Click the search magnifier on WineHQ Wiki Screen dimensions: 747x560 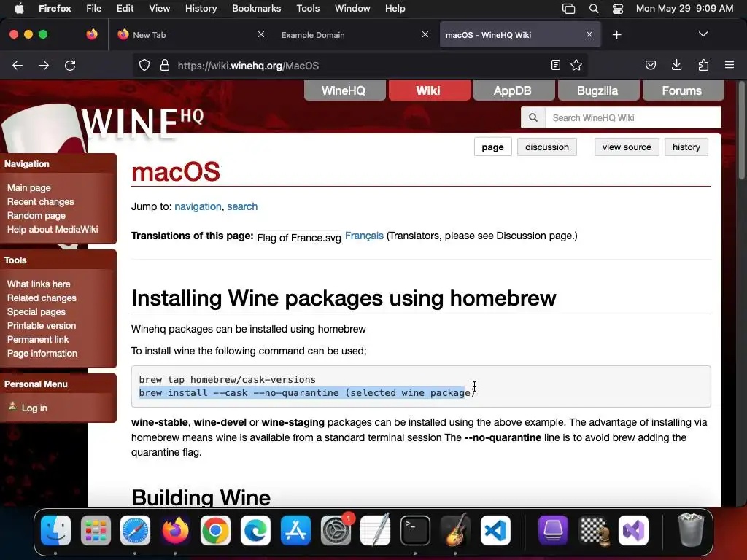coord(533,117)
